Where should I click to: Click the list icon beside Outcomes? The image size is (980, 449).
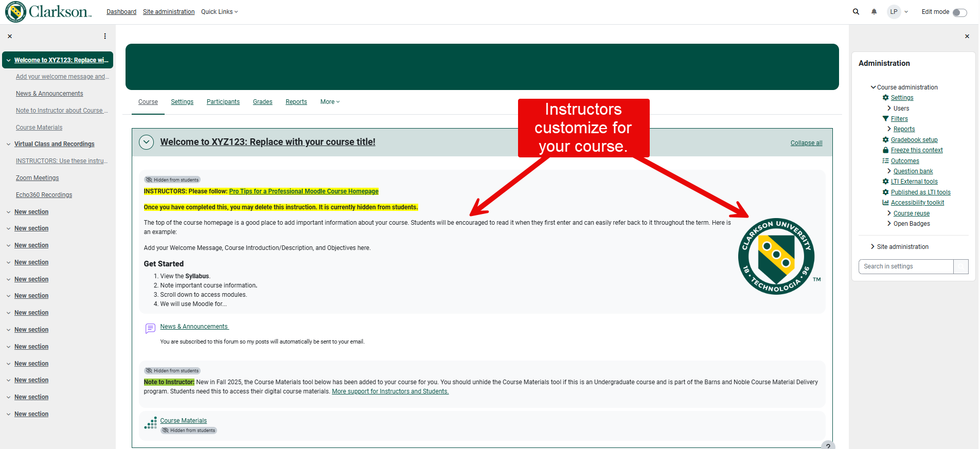click(x=885, y=161)
